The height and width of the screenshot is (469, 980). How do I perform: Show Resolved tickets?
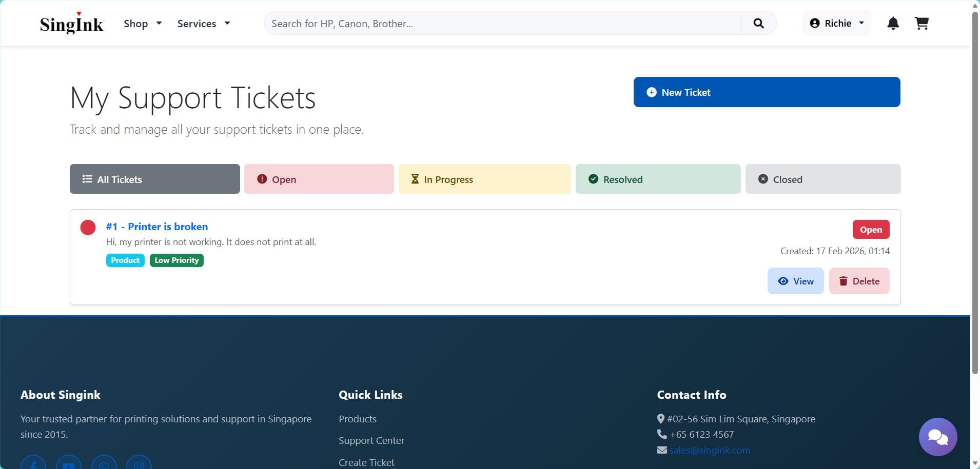658,179
